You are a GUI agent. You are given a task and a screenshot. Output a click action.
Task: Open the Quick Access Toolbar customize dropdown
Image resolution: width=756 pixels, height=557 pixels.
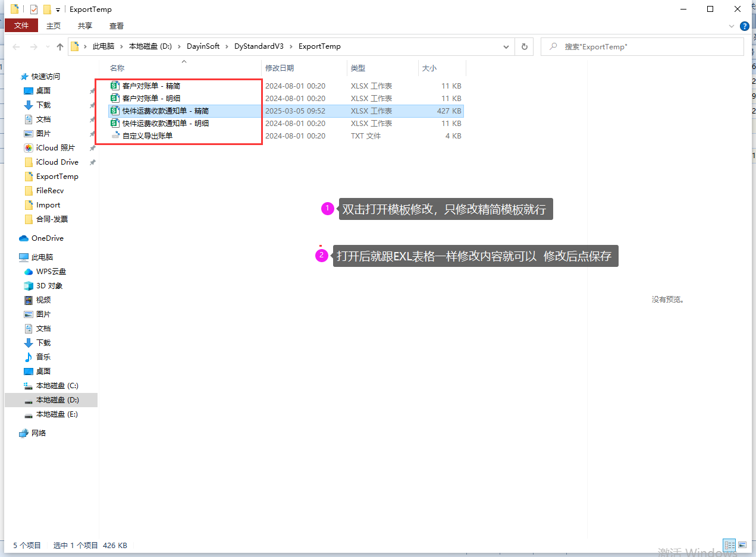(x=58, y=10)
